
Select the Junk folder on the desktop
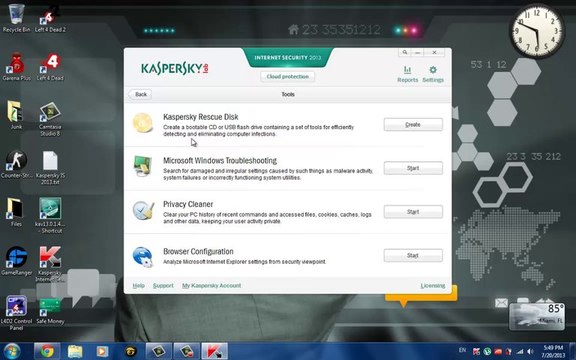coord(16,115)
